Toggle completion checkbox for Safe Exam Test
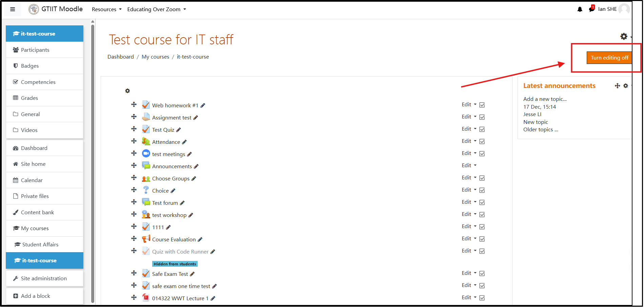This screenshot has width=644, height=307. [x=482, y=273]
